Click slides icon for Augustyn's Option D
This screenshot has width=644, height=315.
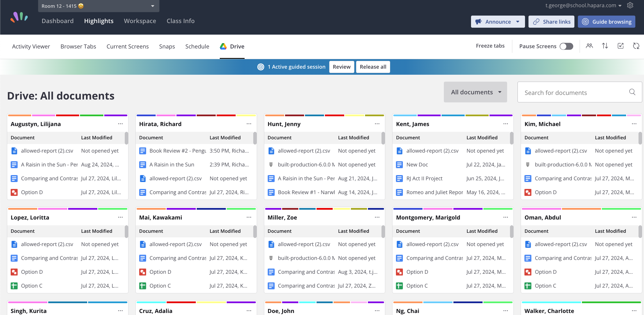click(x=14, y=192)
